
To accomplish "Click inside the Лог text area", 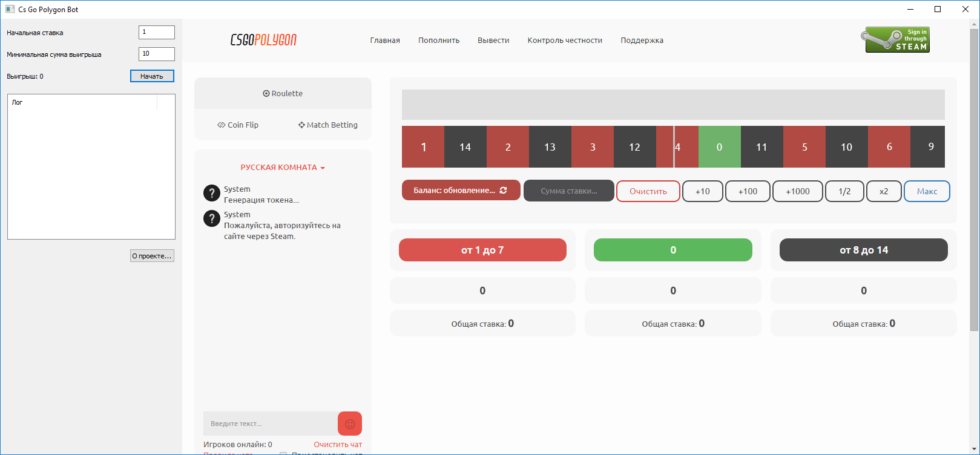I will pyautogui.click(x=91, y=166).
